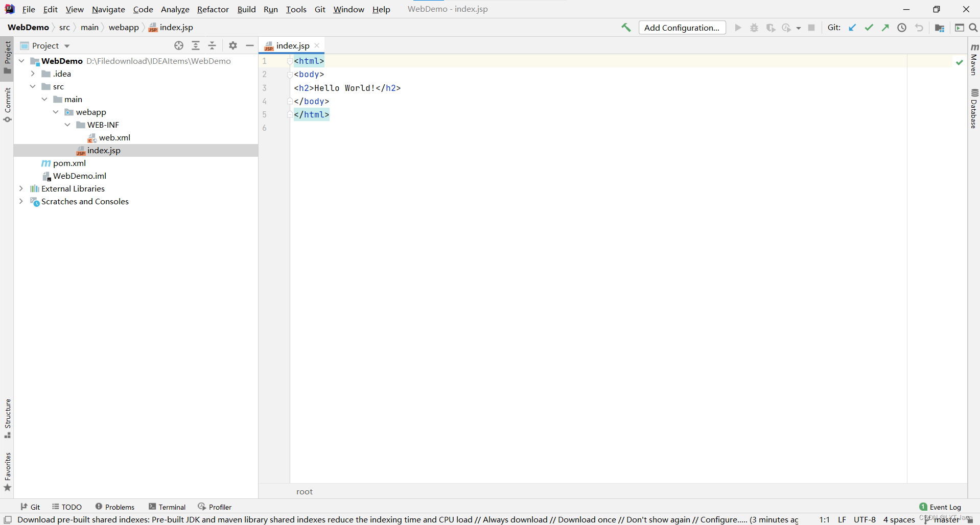
Task: Open the Profiler tool window
Action: click(215, 507)
